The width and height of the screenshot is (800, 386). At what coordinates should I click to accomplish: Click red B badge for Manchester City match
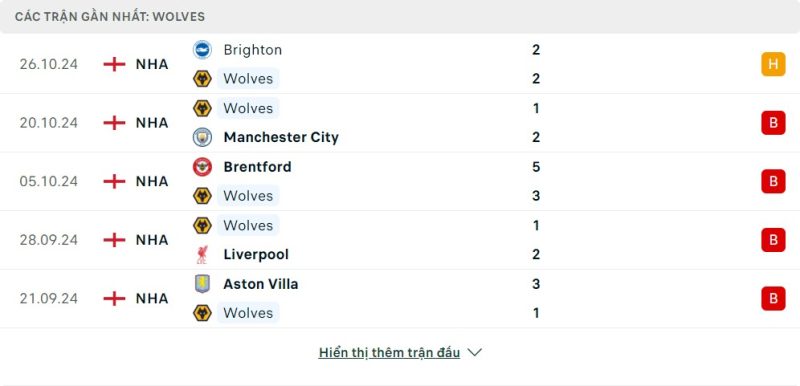(x=773, y=123)
